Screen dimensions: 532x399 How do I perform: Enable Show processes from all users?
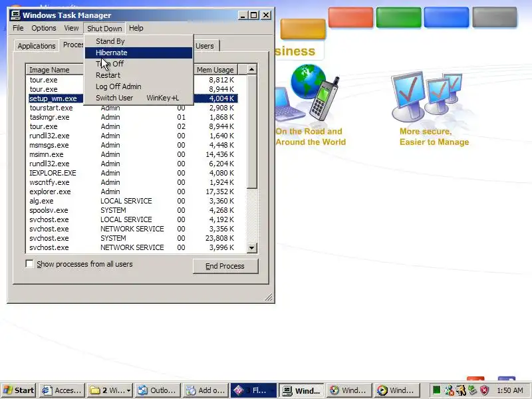tap(29, 264)
